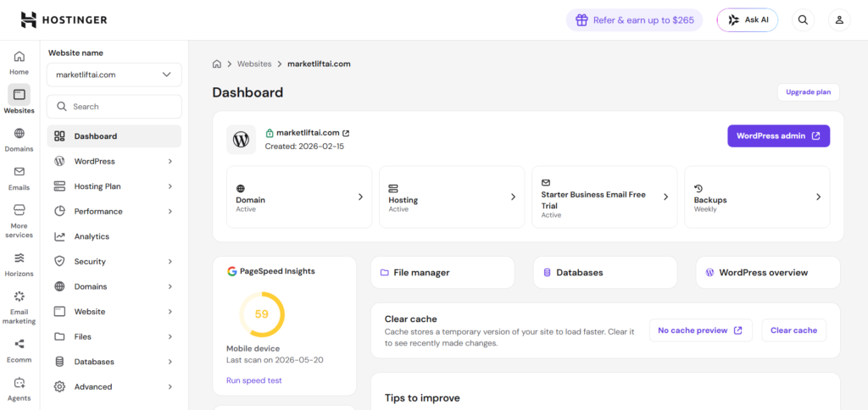Click the Upgrade plan button

(808, 92)
